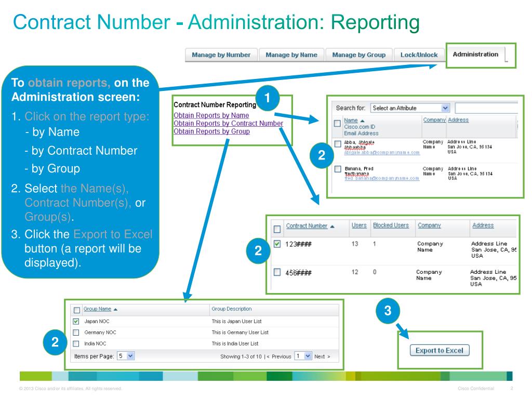
Task: Click the Group Description column header
Action: 232,309
